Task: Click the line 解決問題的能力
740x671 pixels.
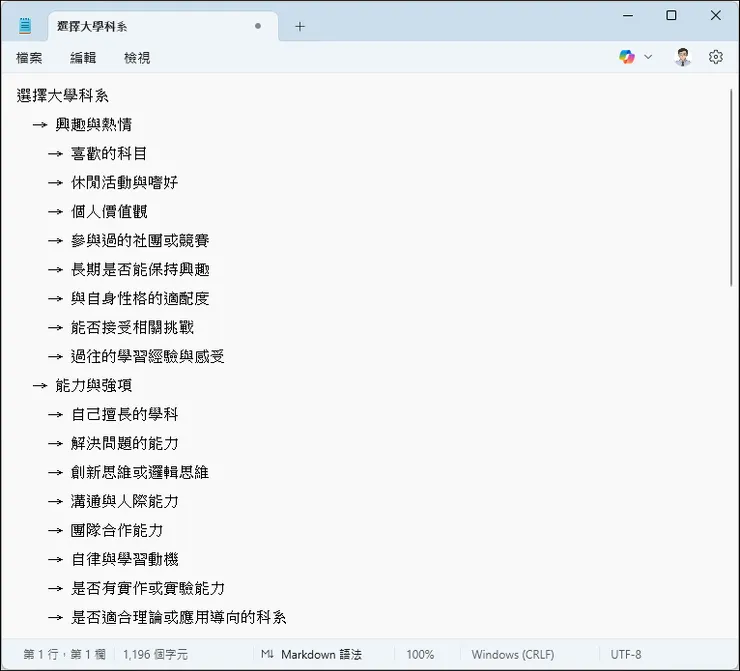Action: coord(125,444)
